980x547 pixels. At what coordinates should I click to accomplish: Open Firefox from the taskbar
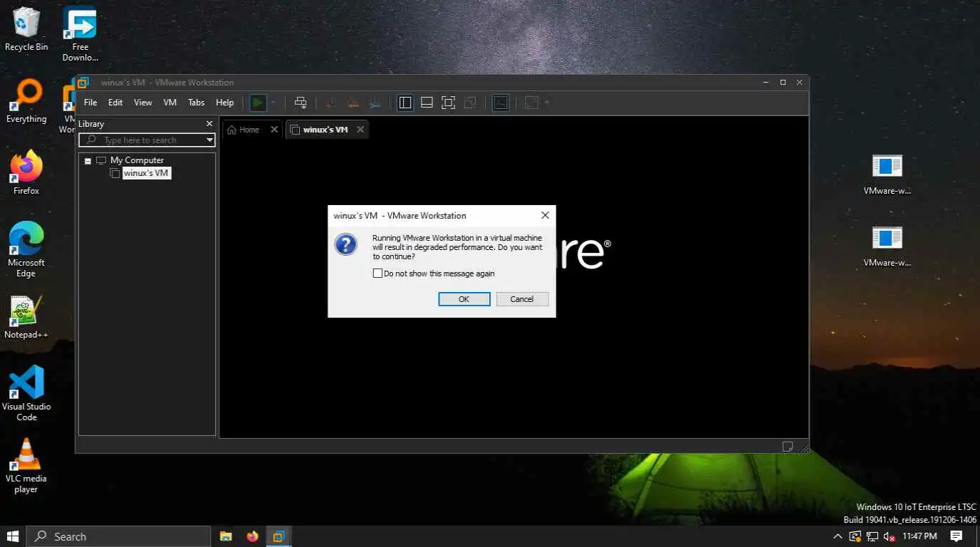coord(252,536)
